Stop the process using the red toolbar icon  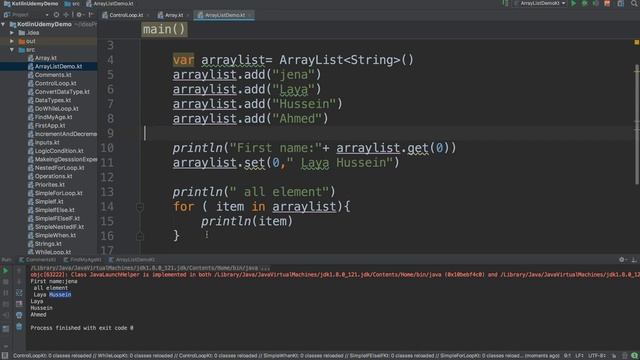[607, 4]
